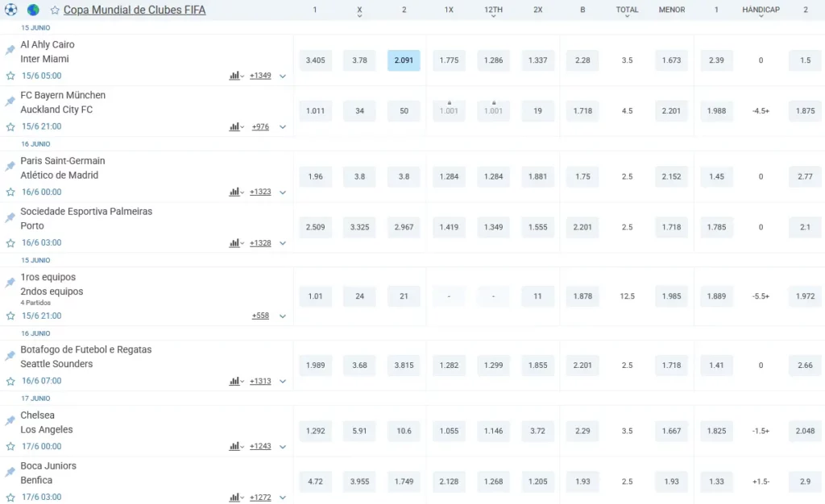The image size is (825, 504).
Task: Open +1328 markets for Palmeiras match
Action: [x=260, y=243]
